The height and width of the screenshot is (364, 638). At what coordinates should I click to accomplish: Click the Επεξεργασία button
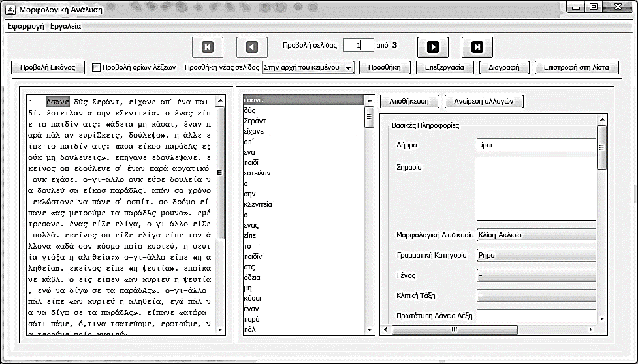point(445,67)
